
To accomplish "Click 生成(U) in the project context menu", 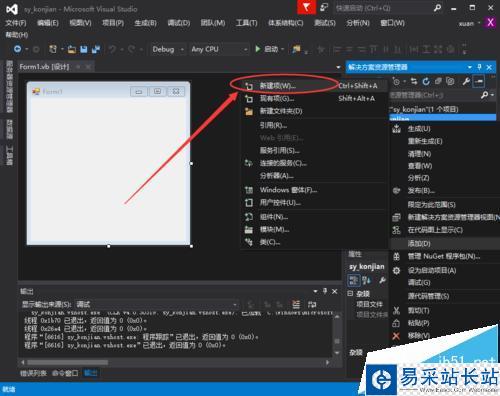I will (445, 129).
